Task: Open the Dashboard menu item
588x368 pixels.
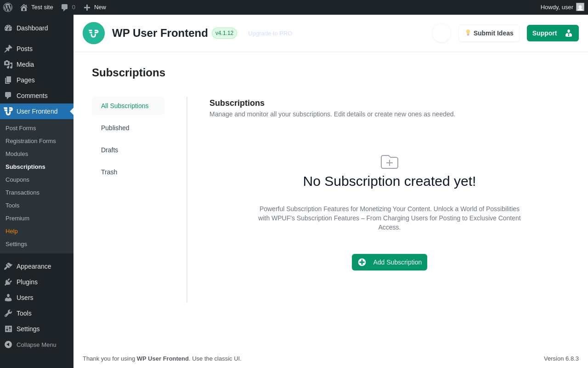Action: [x=32, y=28]
